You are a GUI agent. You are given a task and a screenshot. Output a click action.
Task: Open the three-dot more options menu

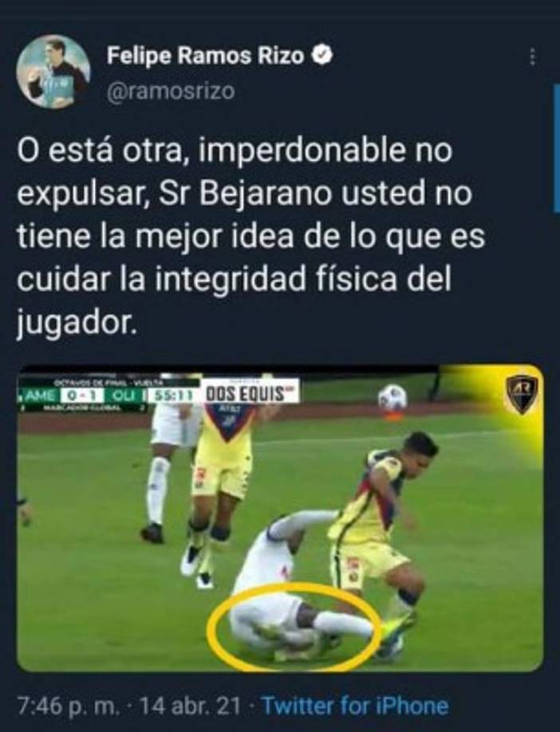[532, 57]
